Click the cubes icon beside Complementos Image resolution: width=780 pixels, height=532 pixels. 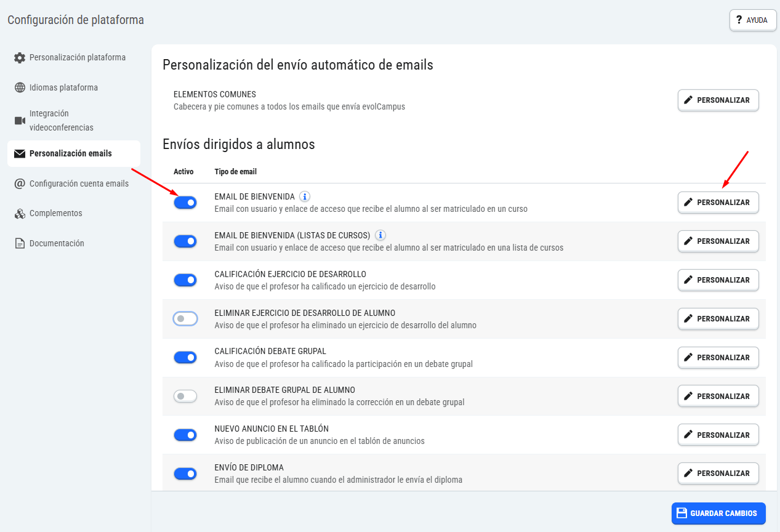point(20,214)
